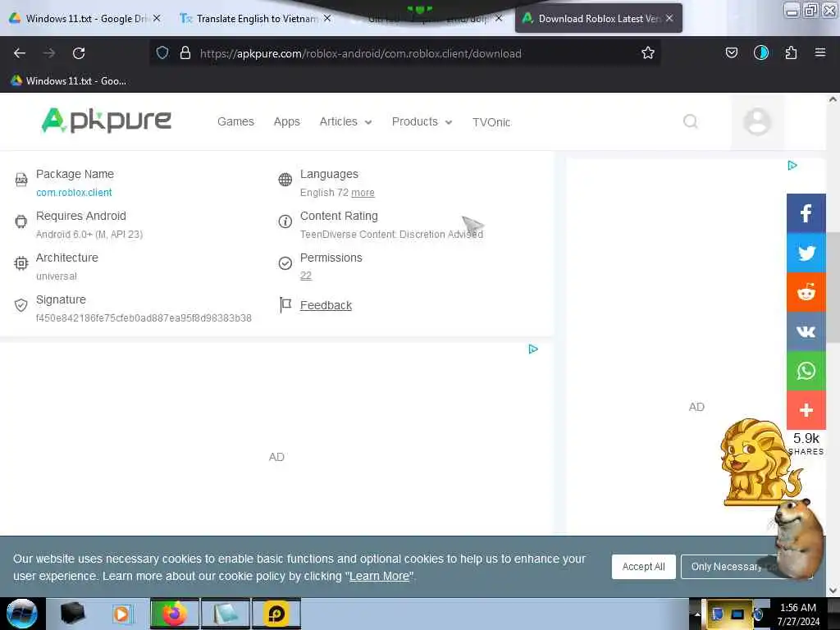840x630 pixels.
Task: Share on WhatsApp
Action: tap(806, 371)
